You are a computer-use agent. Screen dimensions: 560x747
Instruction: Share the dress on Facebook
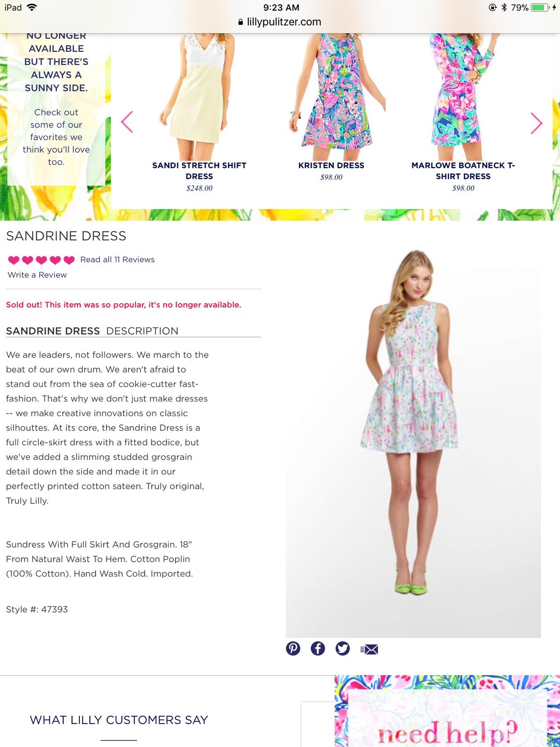318,648
